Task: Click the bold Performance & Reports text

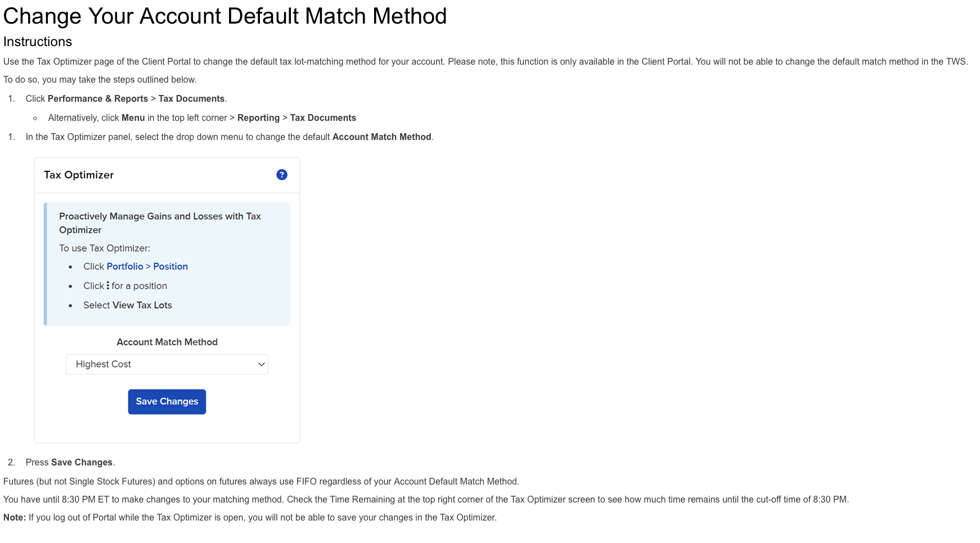Action: point(98,98)
